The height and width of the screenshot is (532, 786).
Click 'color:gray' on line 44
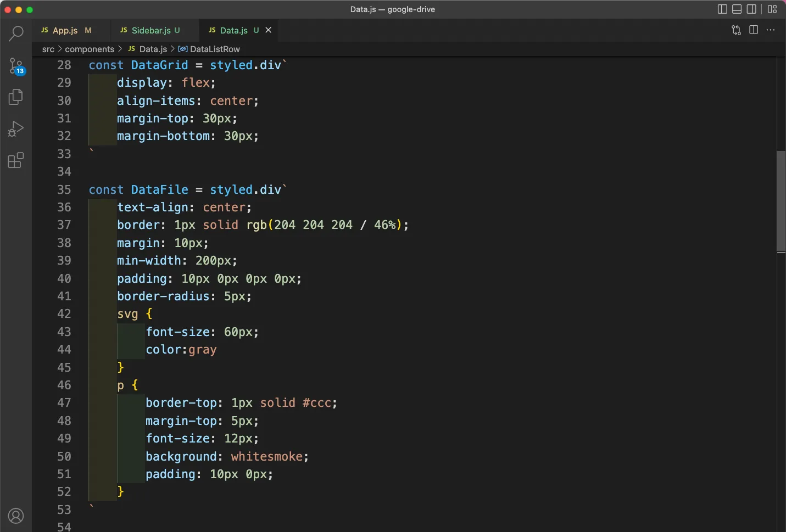point(181,350)
